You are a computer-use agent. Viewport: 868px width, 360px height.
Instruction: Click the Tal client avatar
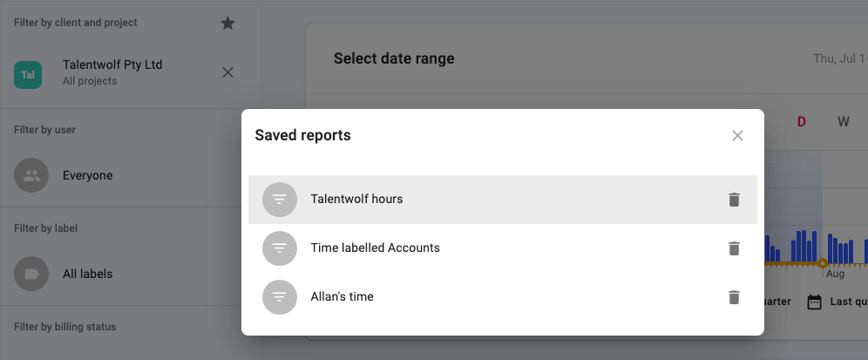pos(28,75)
